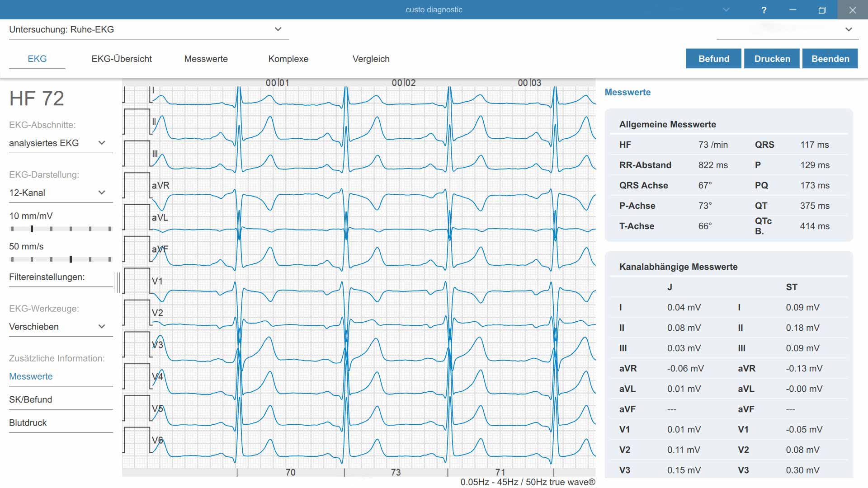Switch to the Komplexe tab
Screen dimensions: 868x488
288,59
